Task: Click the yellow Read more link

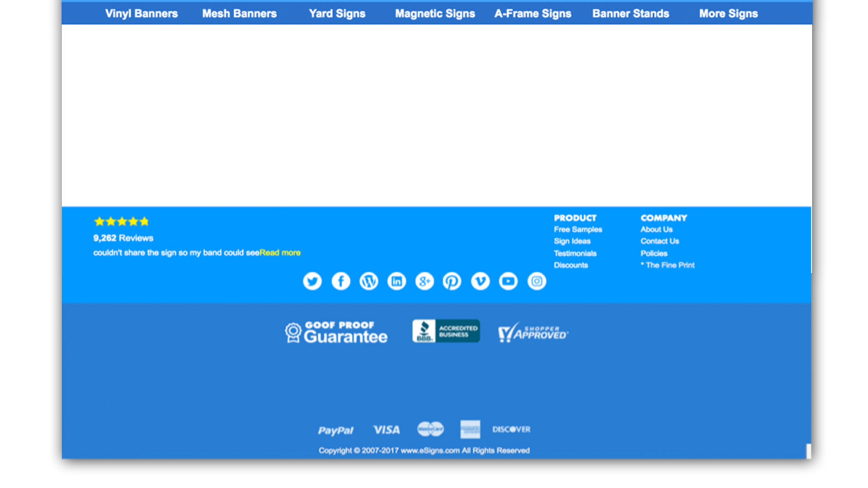Action: (x=280, y=253)
